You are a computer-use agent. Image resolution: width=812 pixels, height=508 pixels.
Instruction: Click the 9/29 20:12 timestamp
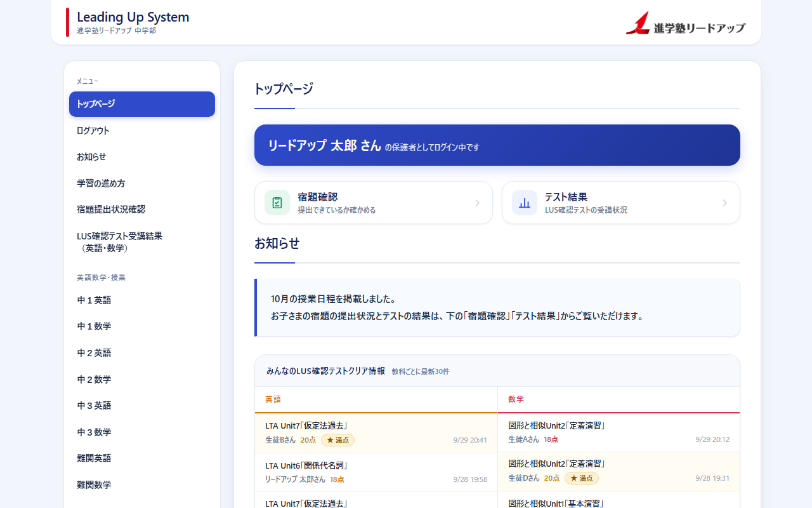712,439
